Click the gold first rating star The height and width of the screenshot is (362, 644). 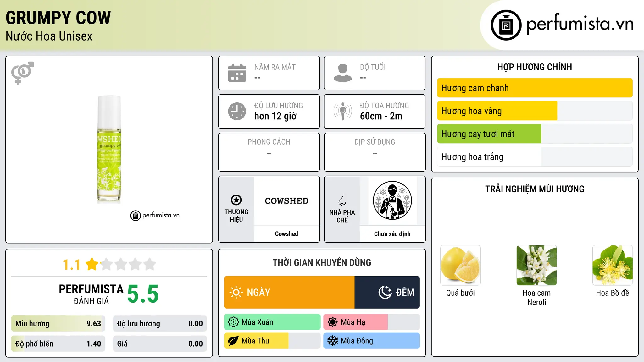92,264
